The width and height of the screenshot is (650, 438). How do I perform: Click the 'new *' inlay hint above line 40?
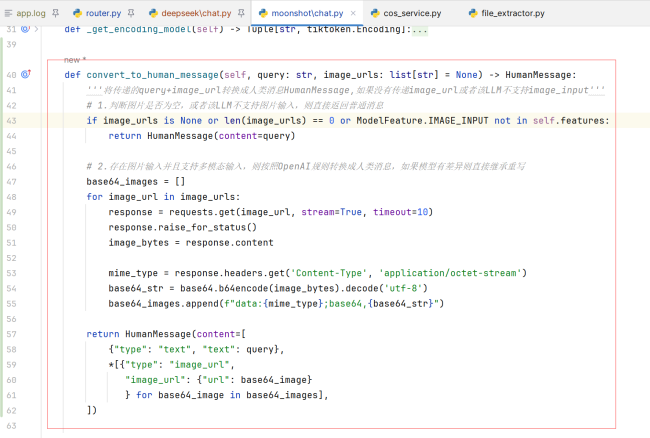coord(75,60)
